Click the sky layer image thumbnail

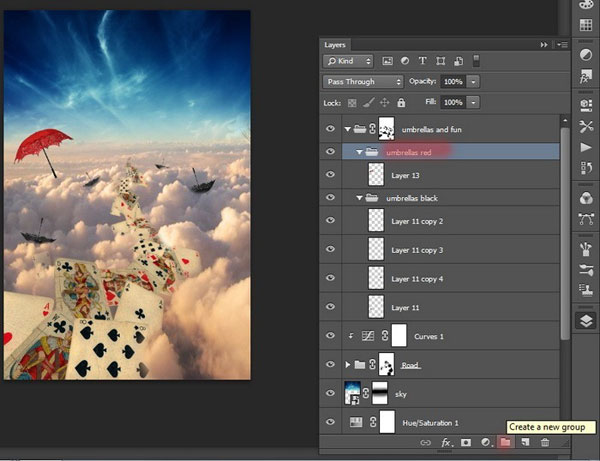click(x=352, y=393)
